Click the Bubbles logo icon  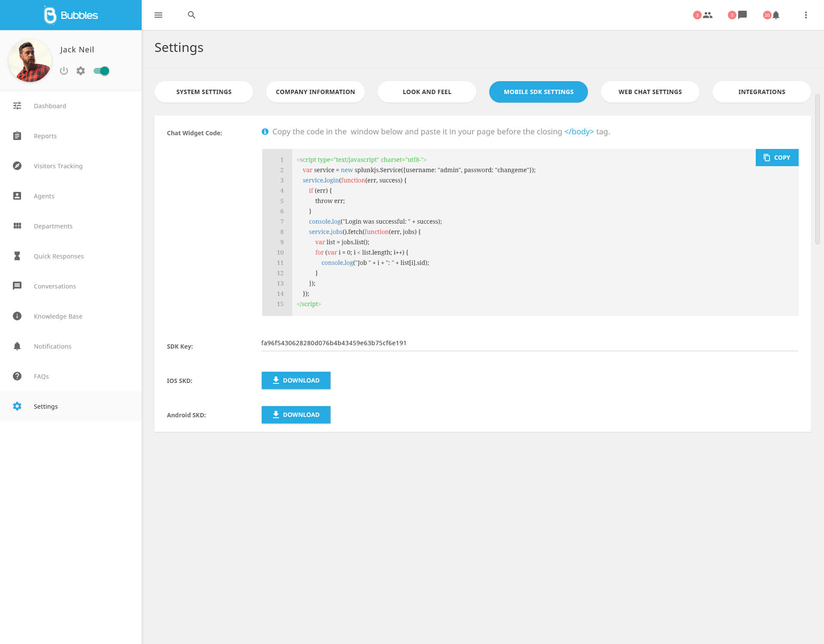50,15
